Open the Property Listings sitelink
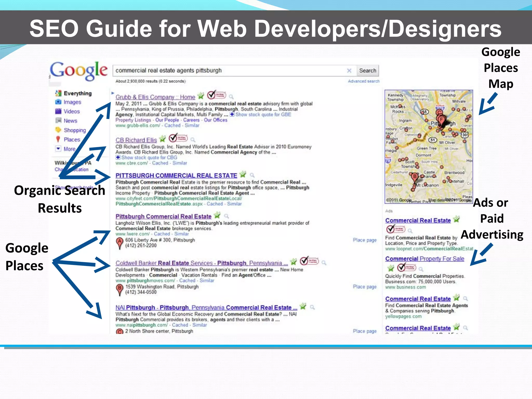 point(133,120)
